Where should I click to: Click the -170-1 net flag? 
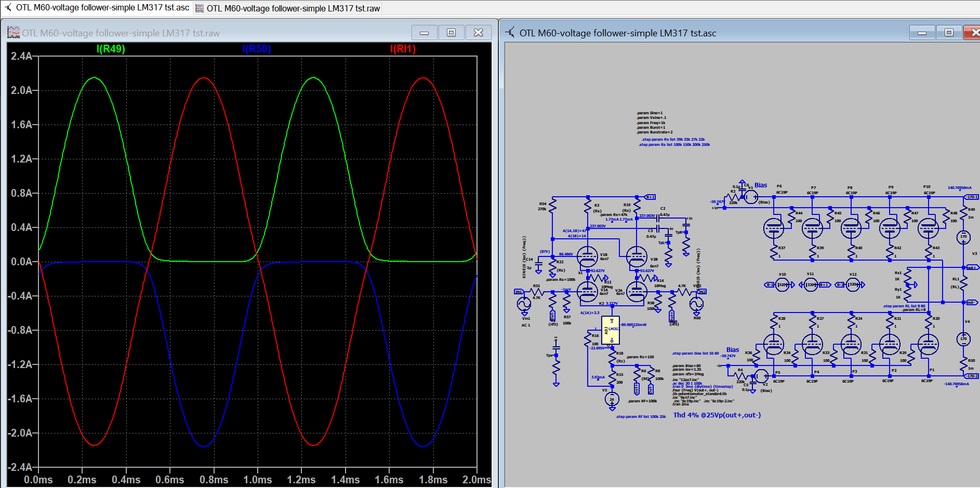click(972, 197)
